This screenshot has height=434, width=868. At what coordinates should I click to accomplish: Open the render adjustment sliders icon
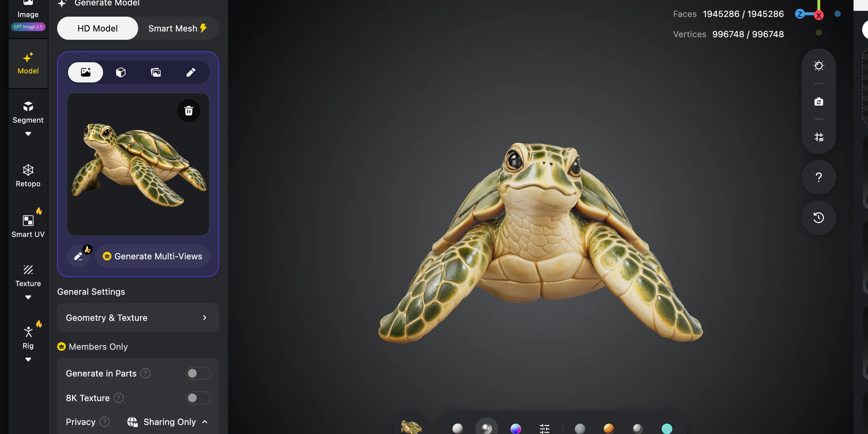click(x=545, y=429)
